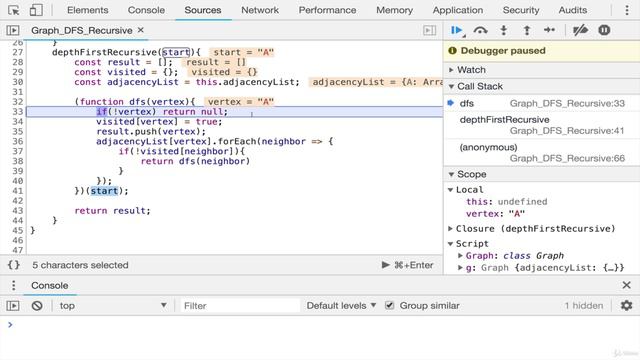
Task: Select depthFirstRecursive call stack frame
Action: pyautogui.click(x=542, y=125)
